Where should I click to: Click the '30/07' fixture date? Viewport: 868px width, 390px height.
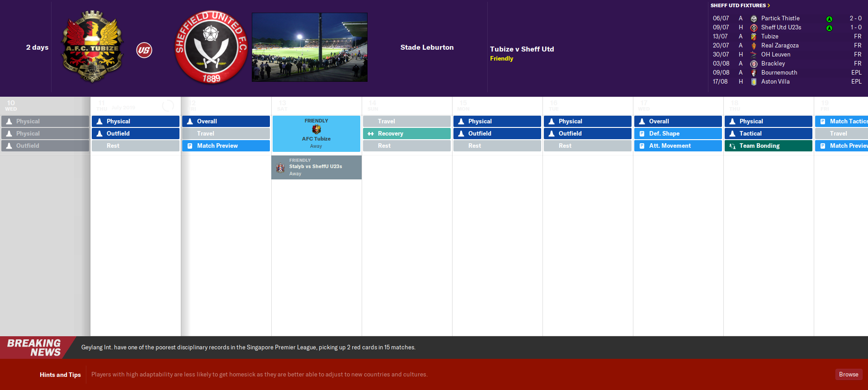point(721,55)
